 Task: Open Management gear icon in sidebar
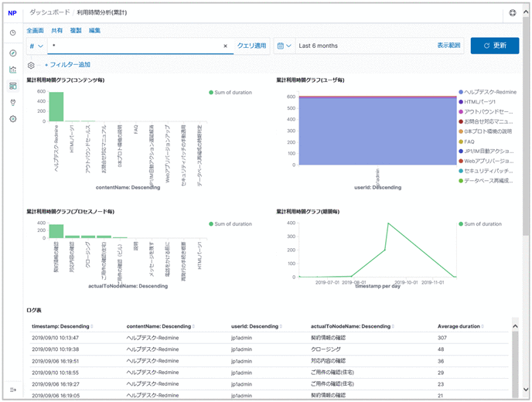coord(12,119)
